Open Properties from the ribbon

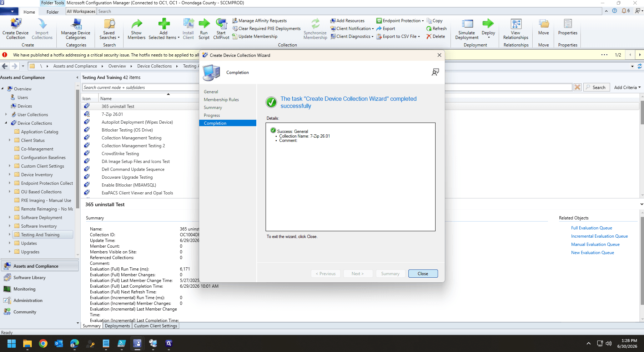pos(568,27)
